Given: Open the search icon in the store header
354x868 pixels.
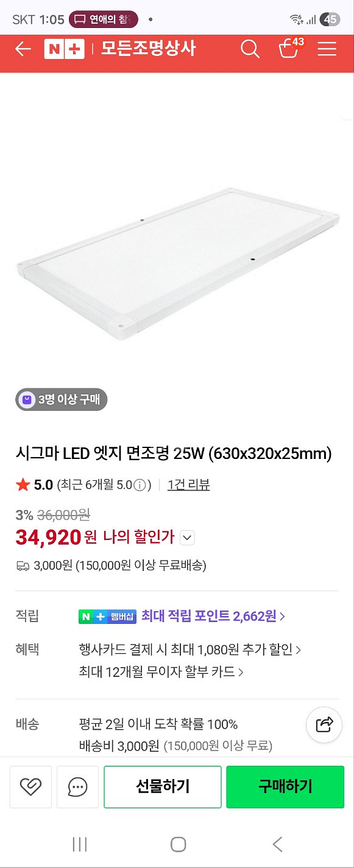Looking at the screenshot, I should pos(250,49).
